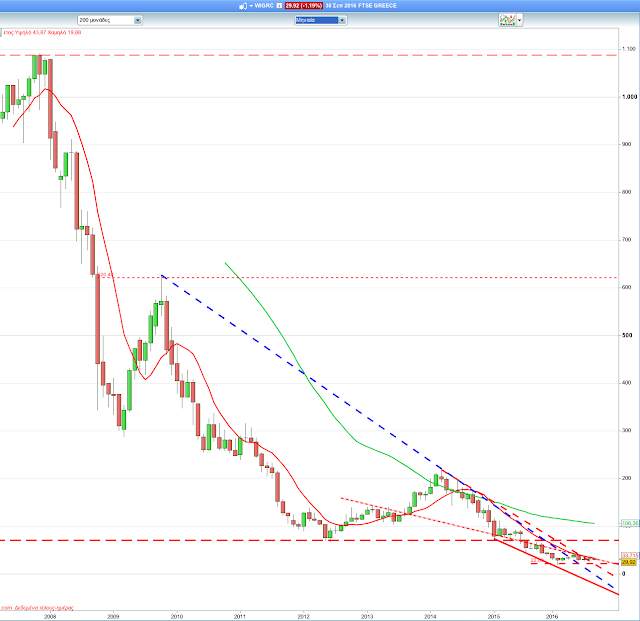The width and height of the screenshot is (640, 621).
Task: Click the green 106,36 moving average value tag
Action: pyautogui.click(x=630, y=523)
